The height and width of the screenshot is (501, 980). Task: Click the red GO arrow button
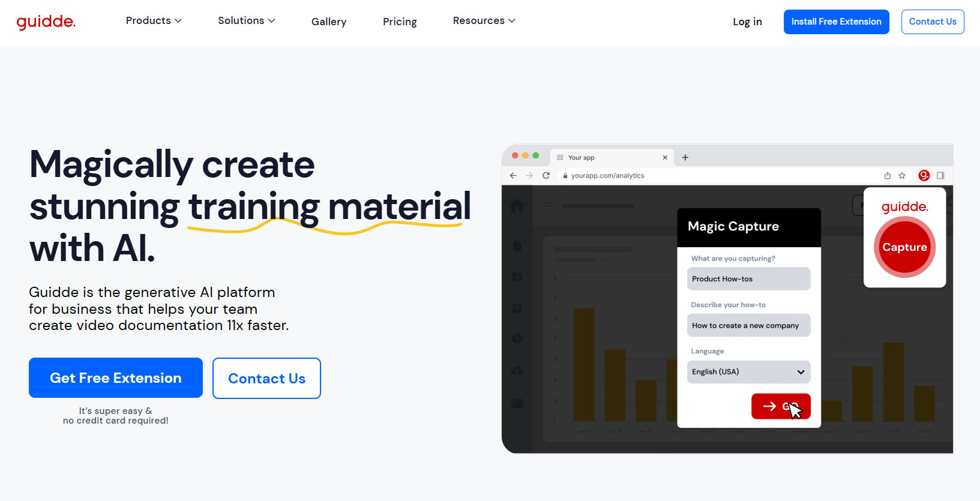pos(781,406)
